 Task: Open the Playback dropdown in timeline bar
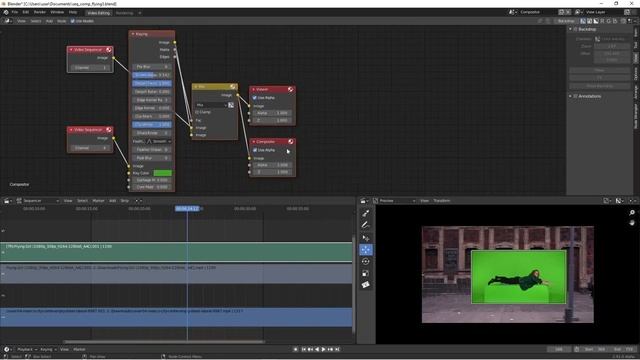[27, 349]
